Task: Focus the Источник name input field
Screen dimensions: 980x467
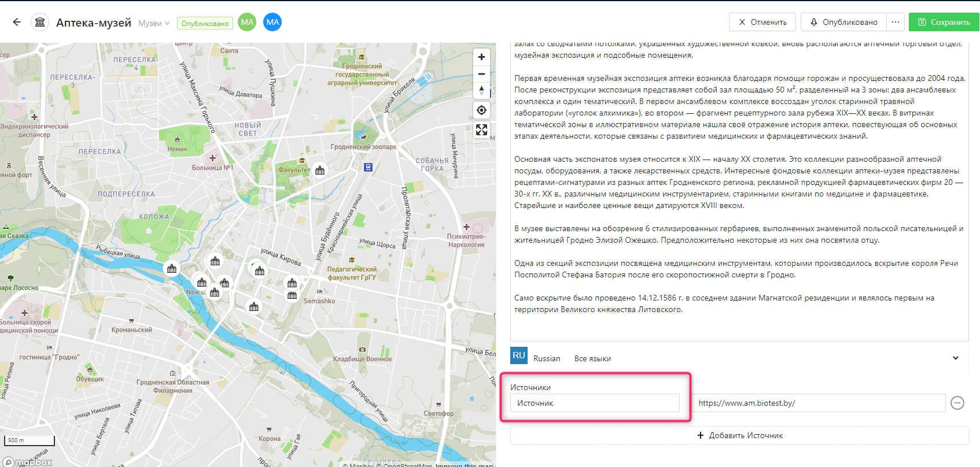Action: [595, 403]
